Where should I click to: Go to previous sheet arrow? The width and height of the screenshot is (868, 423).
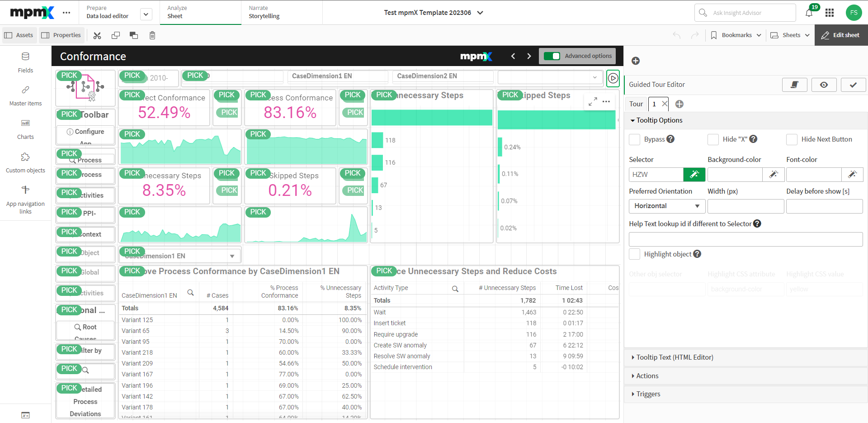[513, 56]
